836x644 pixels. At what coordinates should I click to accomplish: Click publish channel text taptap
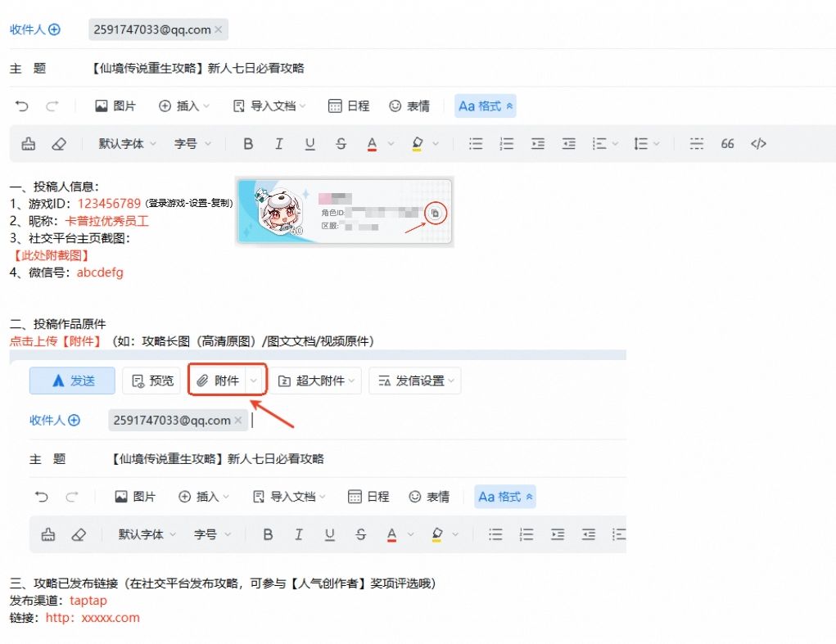88,601
